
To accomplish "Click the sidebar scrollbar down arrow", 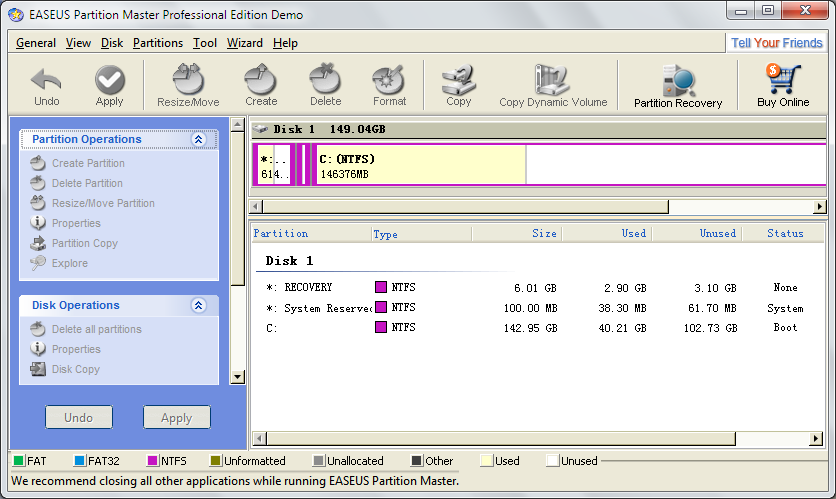I will 237,377.
